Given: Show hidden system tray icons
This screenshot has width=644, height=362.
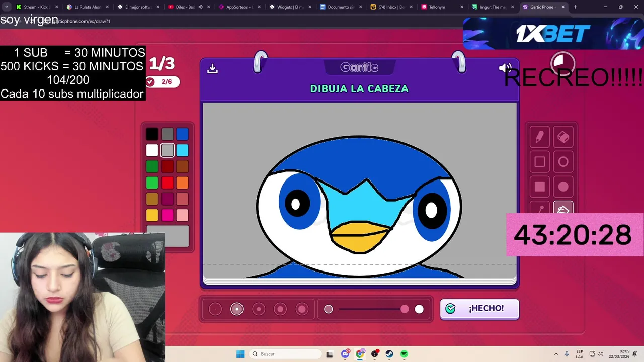Looking at the screenshot, I should click(x=556, y=354).
